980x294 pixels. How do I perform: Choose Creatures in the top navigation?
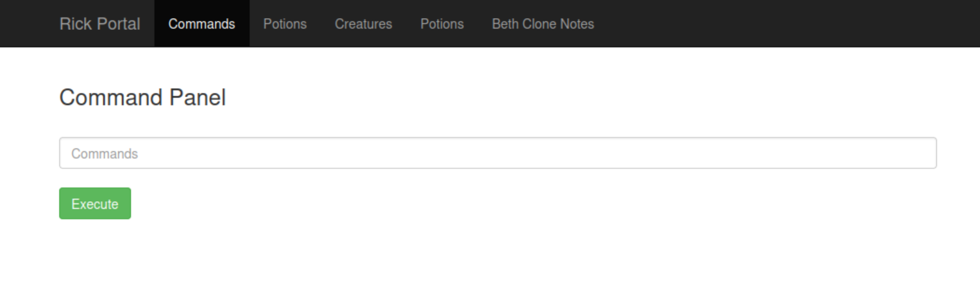[x=364, y=24]
